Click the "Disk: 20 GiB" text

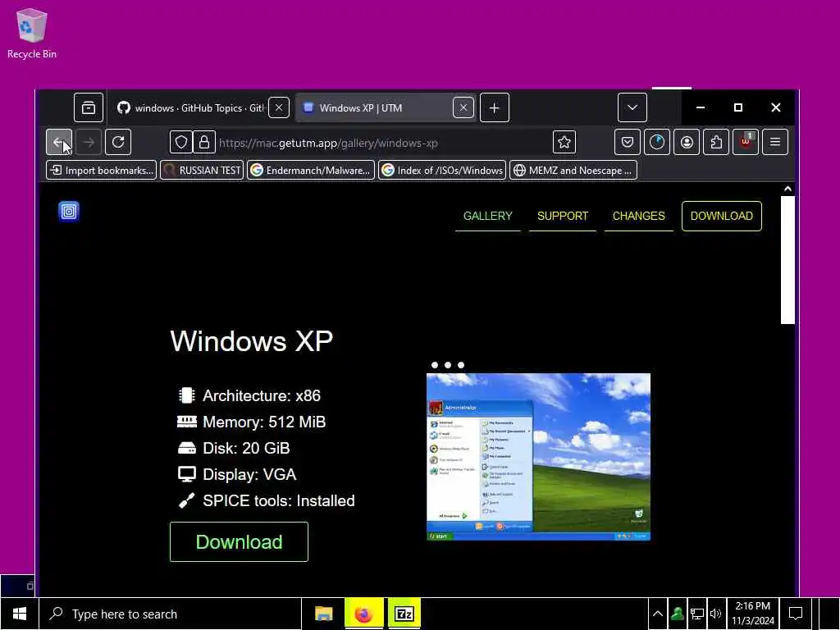point(246,448)
